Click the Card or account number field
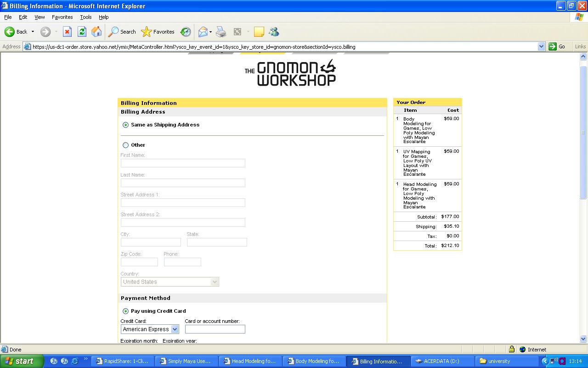The height and width of the screenshot is (368, 588). pyautogui.click(x=215, y=329)
